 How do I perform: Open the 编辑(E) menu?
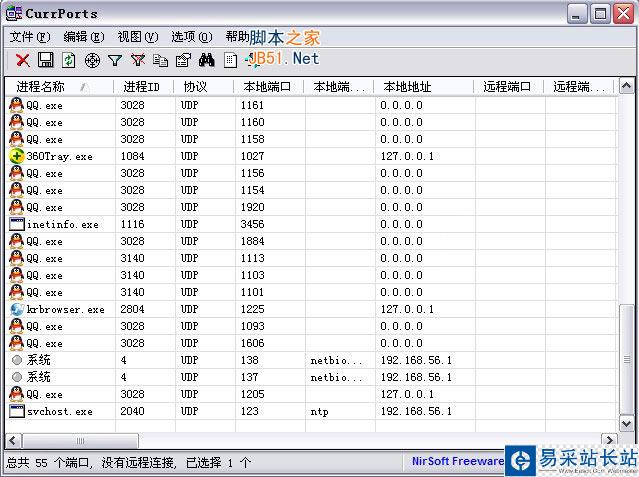pyautogui.click(x=84, y=37)
